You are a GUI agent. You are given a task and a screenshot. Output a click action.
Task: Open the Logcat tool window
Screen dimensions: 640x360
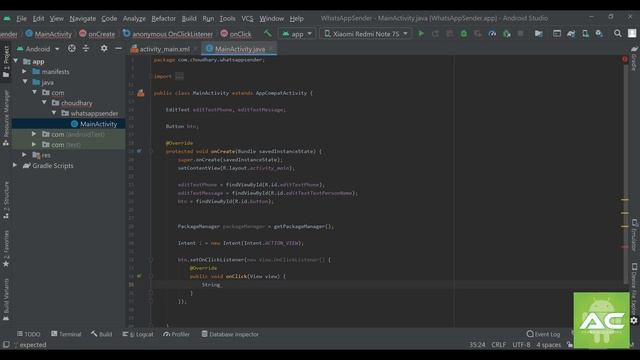[138, 334]
